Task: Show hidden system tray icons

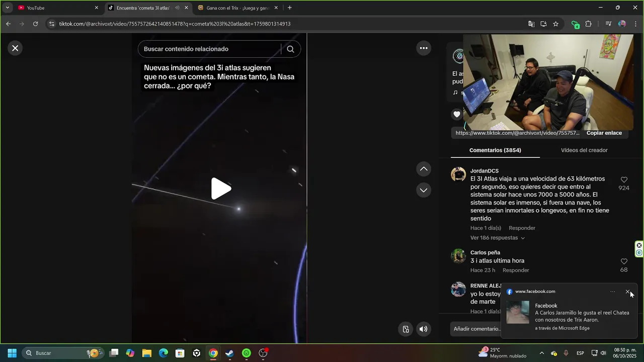Action: click(x=541, y=353)
